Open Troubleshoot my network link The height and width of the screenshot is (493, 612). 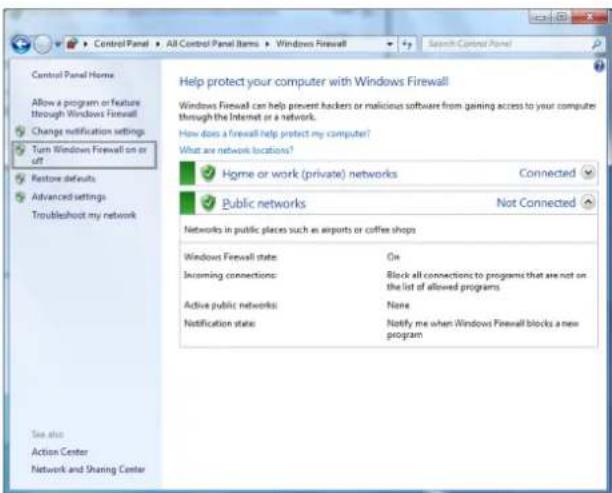click(x=84, y=215)
